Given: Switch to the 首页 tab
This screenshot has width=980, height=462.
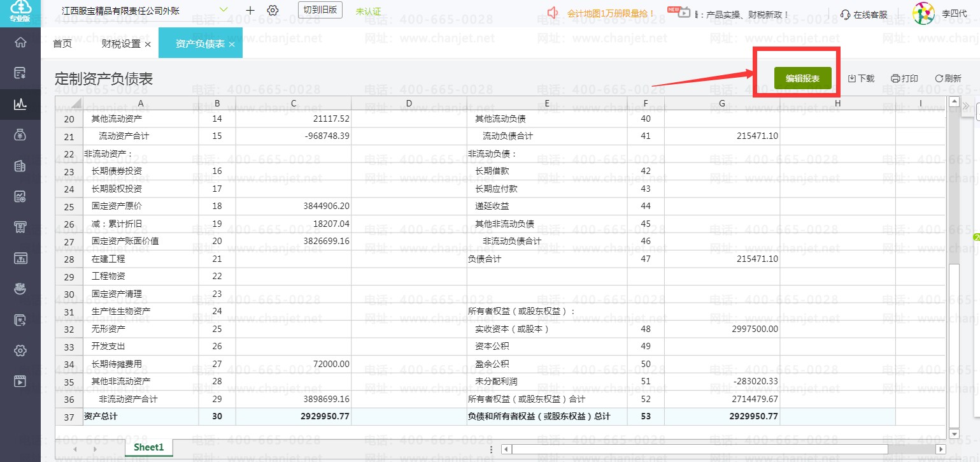Looking at the screenshot, I should pos(62,44).
